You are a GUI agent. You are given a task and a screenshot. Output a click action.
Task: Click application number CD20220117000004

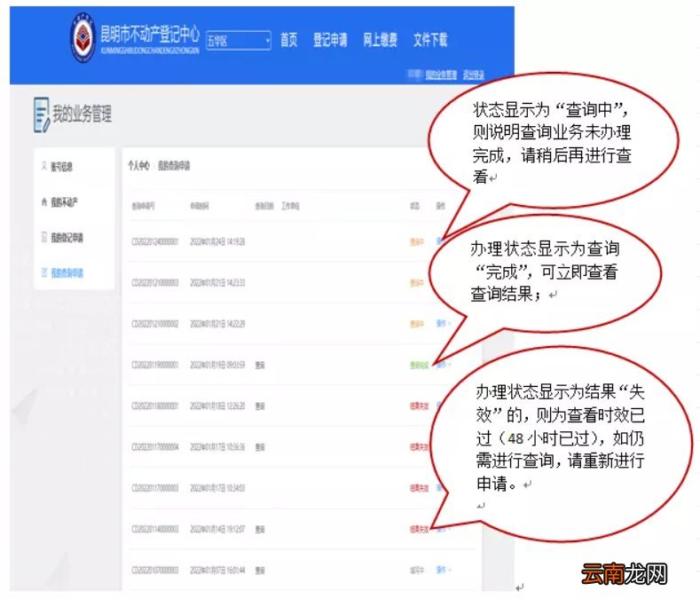(155, 447)
